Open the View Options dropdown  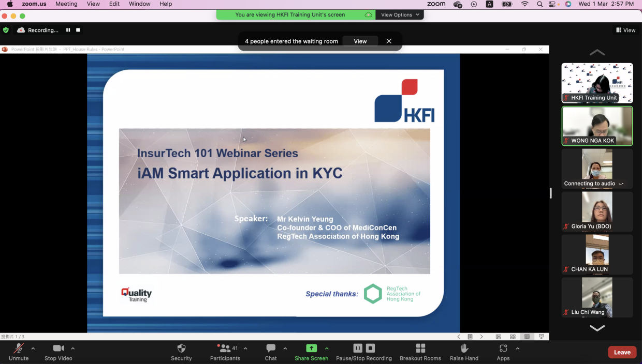tap(400, 15)
